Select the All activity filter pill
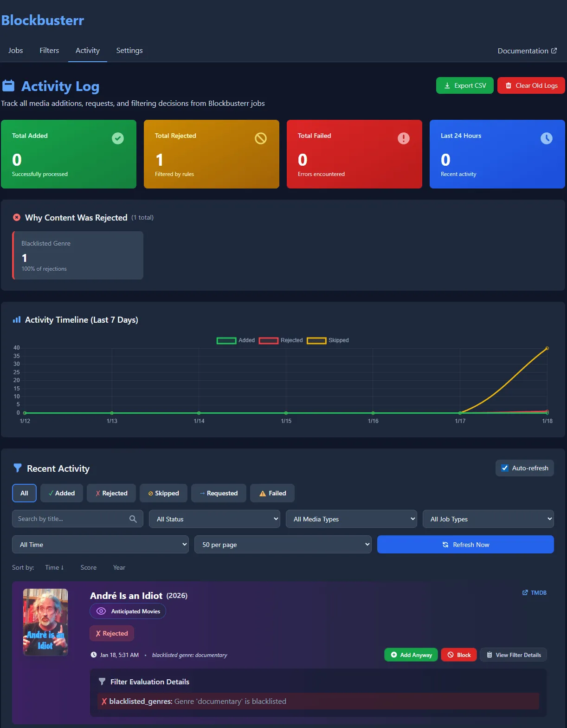This screenshot has height=728, width=567. pyautogui.click(x=24, y=493)
